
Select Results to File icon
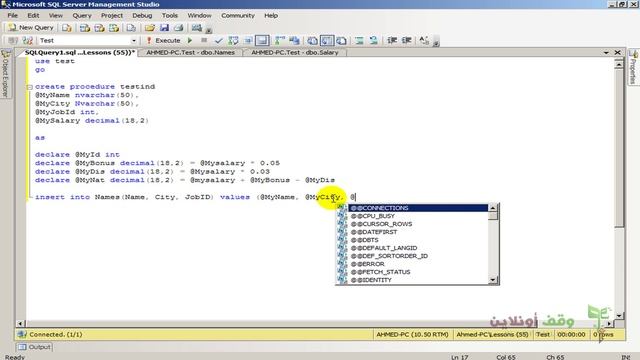pos(342,40)
